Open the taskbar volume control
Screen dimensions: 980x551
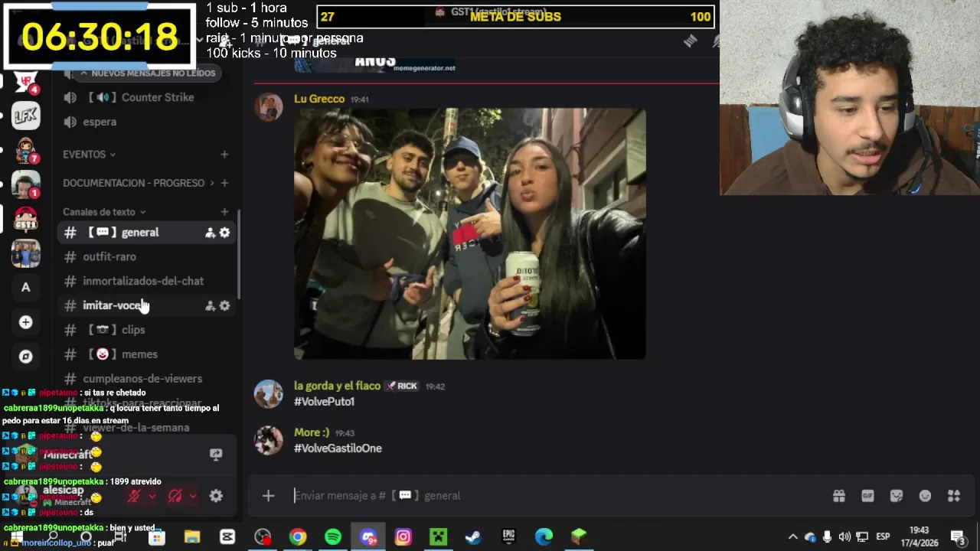point(844,537)
